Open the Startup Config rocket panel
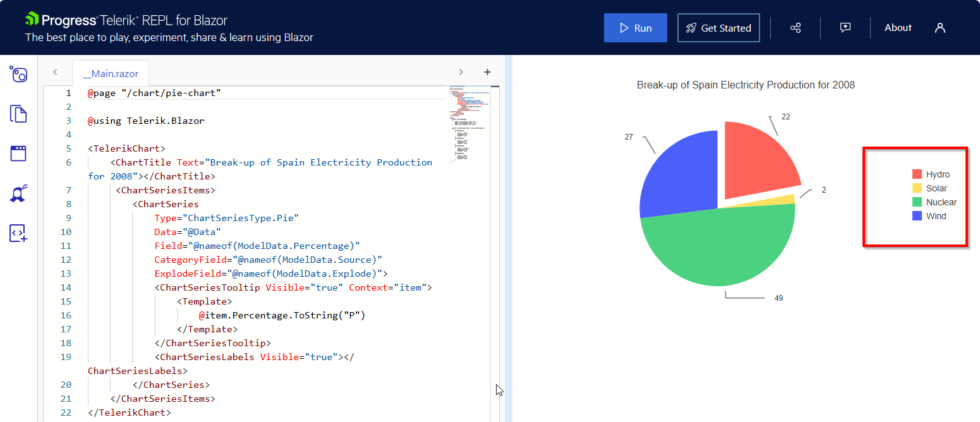The image size is (980, 422). (18, 193)
